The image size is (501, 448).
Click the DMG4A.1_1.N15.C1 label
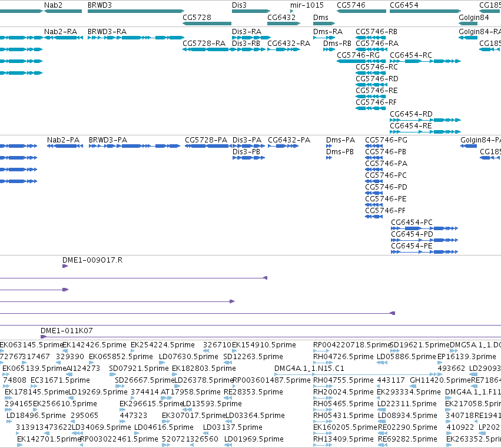(x=309, y=369)
